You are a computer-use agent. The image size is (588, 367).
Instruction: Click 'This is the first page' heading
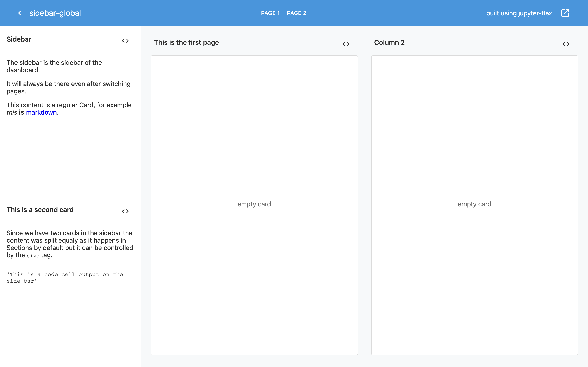pos(186,42)
